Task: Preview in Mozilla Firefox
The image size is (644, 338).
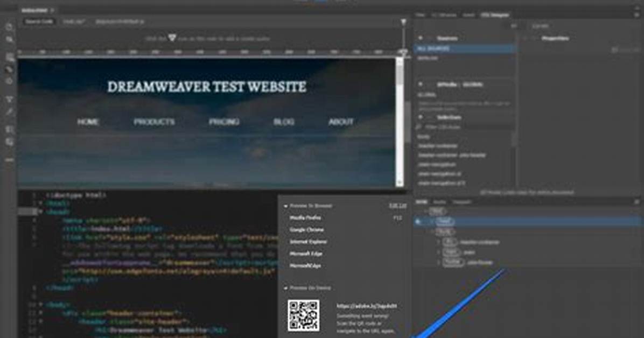Action: (305, 217)
